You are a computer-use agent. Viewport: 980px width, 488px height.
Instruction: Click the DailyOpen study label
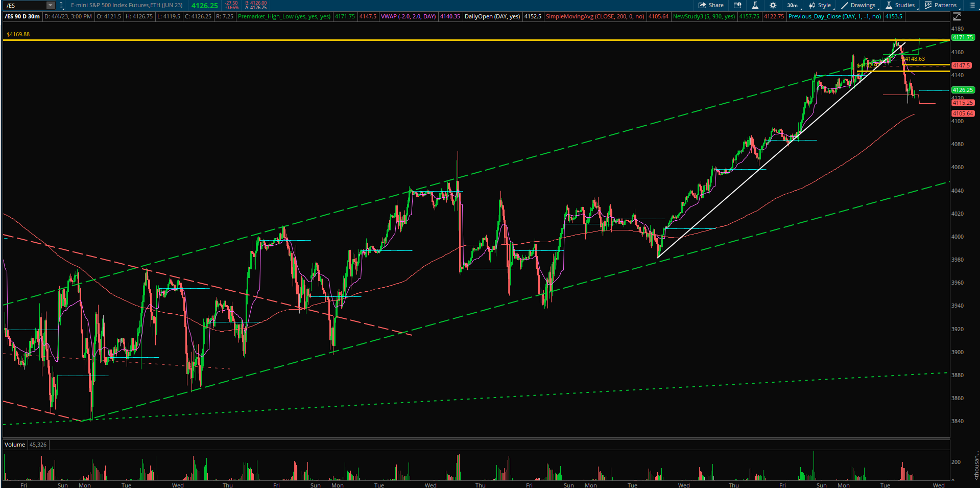coord(492,16)
